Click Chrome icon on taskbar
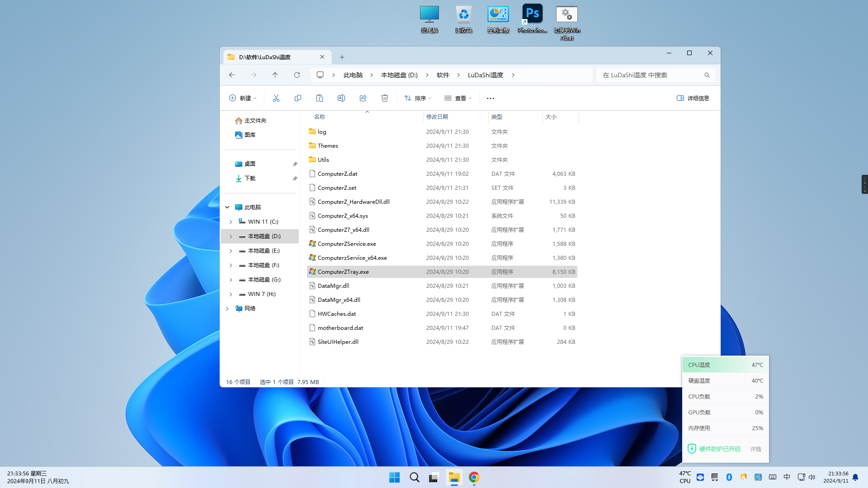The image size is (868, 488). 474,477
